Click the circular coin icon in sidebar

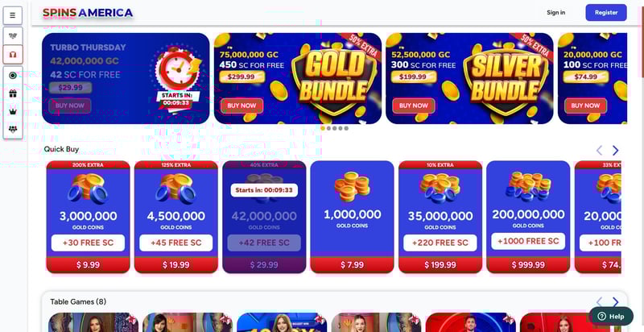click(x=13, y=75)
